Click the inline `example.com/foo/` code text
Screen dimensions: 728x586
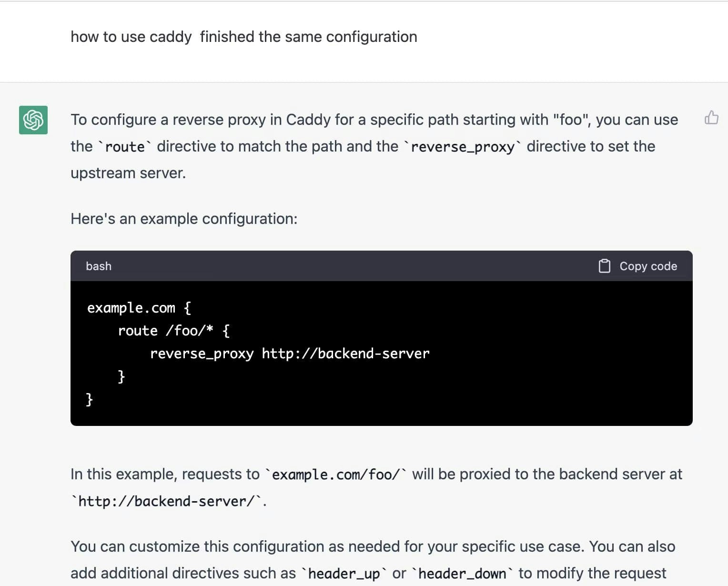(336, 475)
